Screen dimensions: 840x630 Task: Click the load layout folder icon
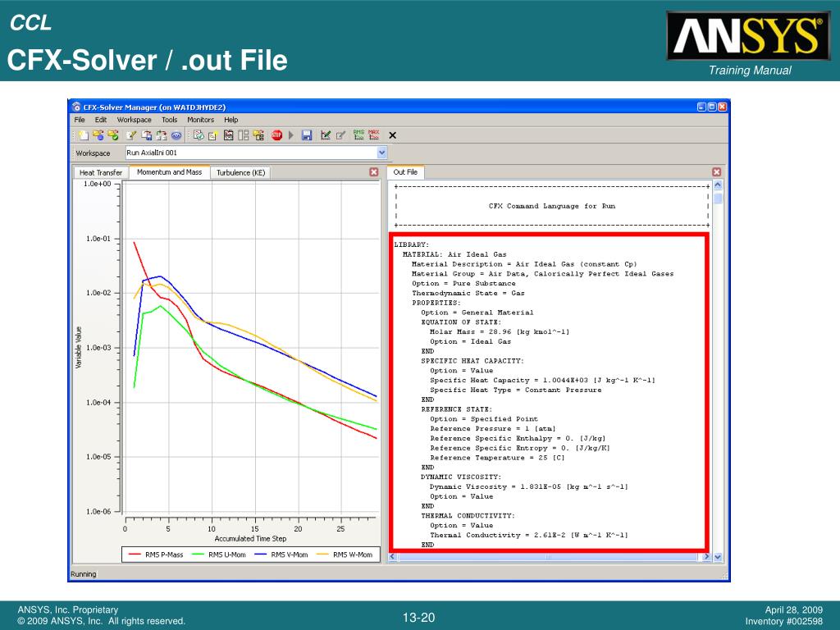[x=258, y=135]
